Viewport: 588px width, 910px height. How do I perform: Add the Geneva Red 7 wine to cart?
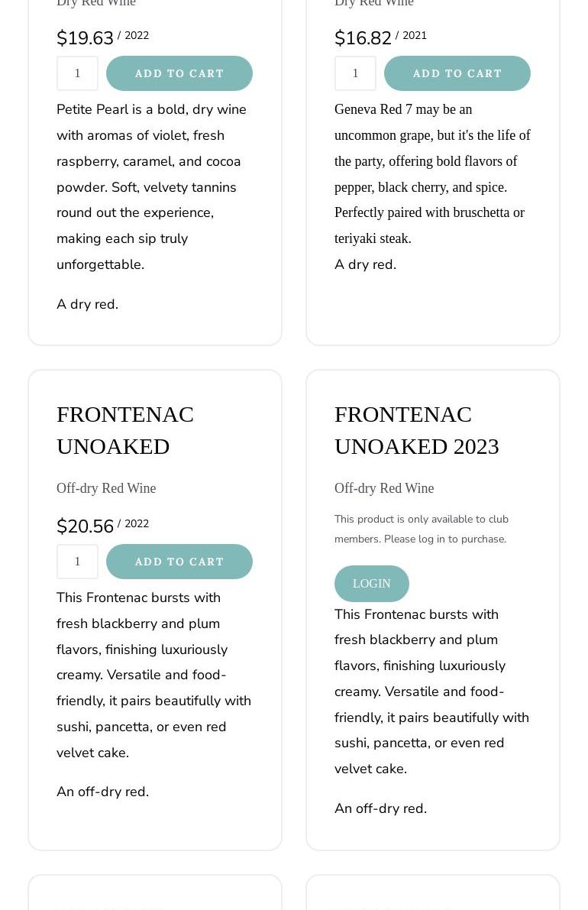(x=457, y=73)
